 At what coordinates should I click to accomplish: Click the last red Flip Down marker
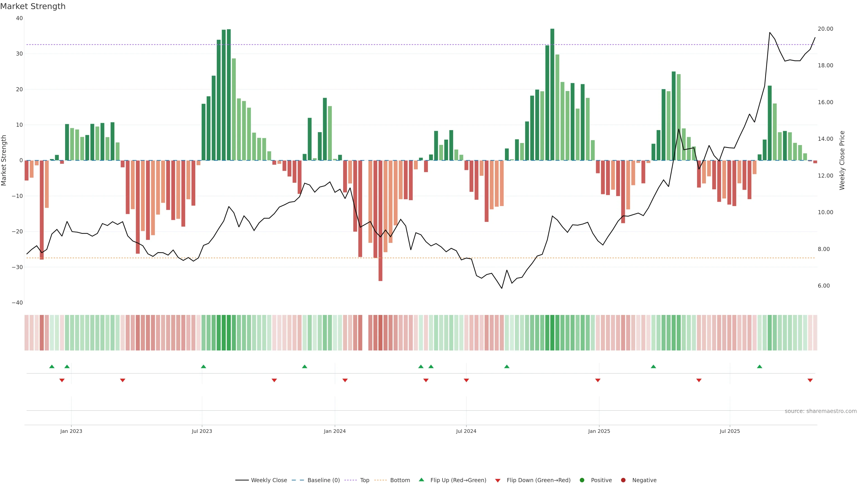[810, 380]
